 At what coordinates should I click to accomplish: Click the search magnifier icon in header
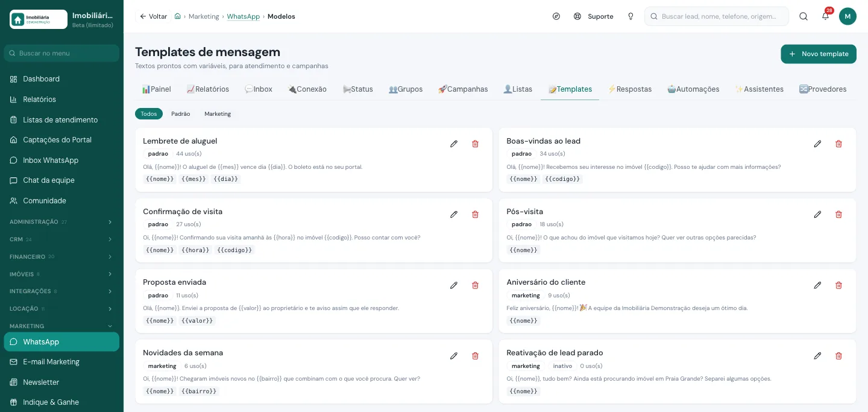[x=804, y=16]
